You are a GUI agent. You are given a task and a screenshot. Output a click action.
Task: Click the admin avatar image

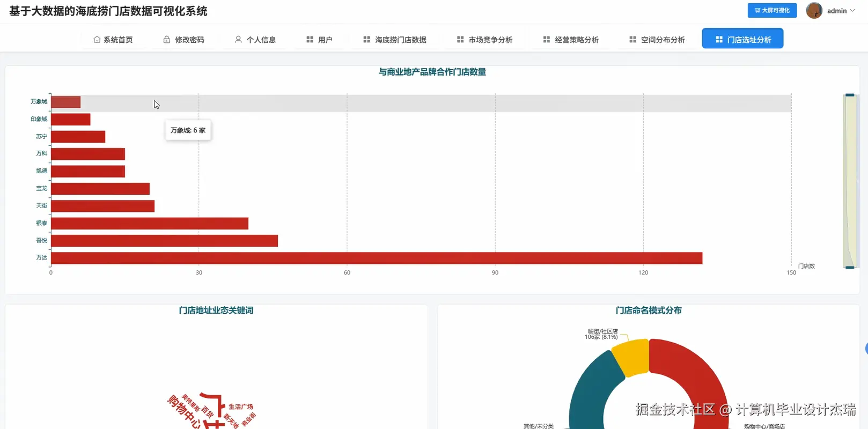point(814,11)
